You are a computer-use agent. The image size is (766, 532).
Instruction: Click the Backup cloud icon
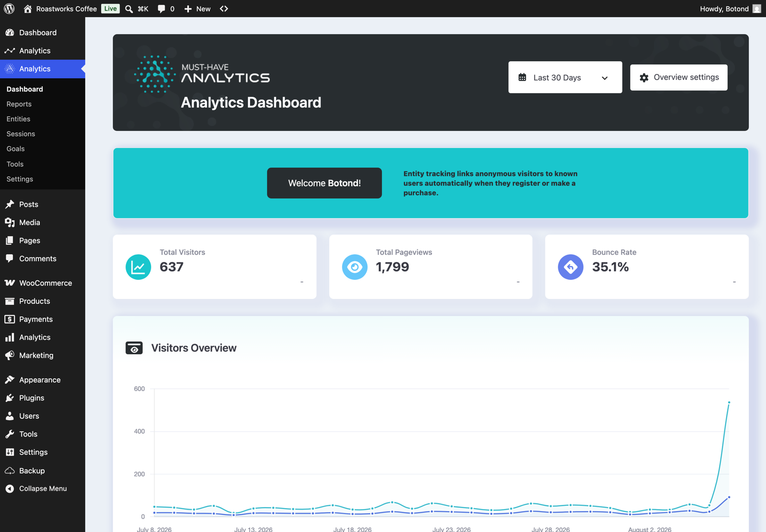tap(10, 471)
